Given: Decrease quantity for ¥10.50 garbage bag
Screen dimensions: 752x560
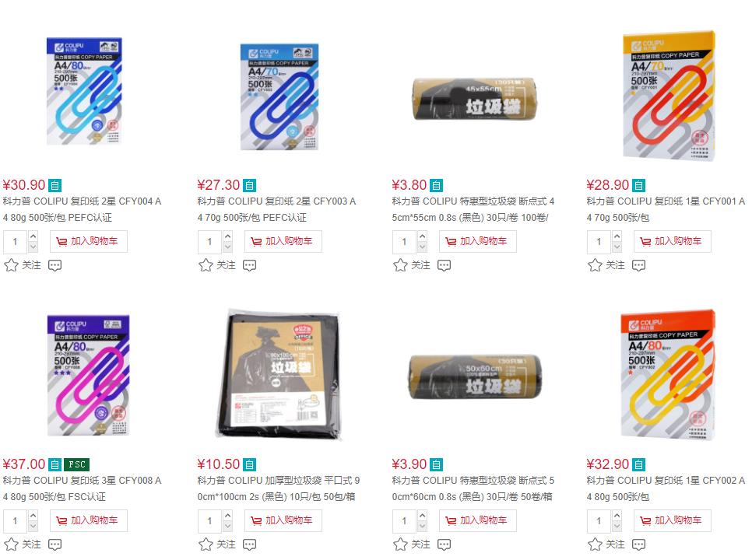Looking at the screenshot, I should point(228,527).
